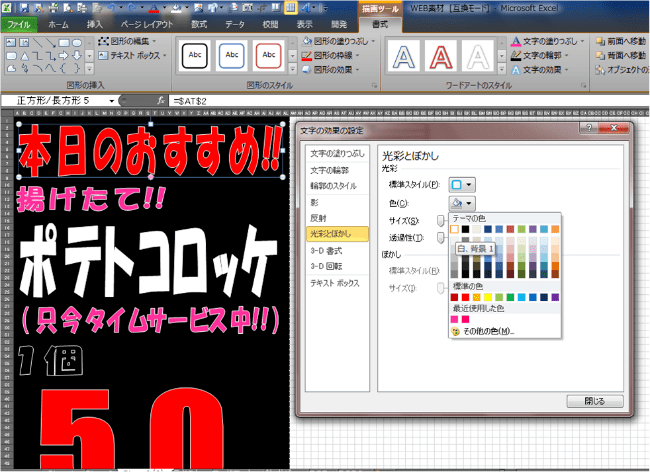Open the テキスト ボックス dropdown
Image resolution: width=650 pixels, height=472 pixels.
click(x=132, y=55)
